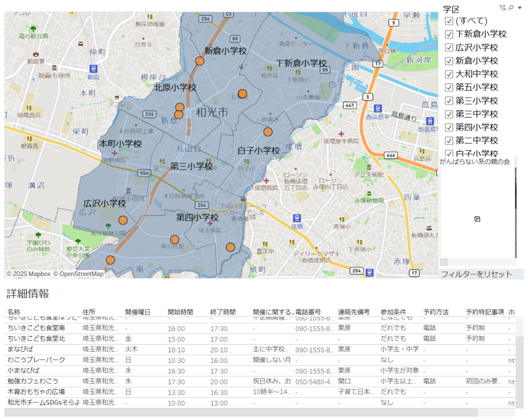Click the 名称 column header
The image size is (528, 420).
pos(14,312)
